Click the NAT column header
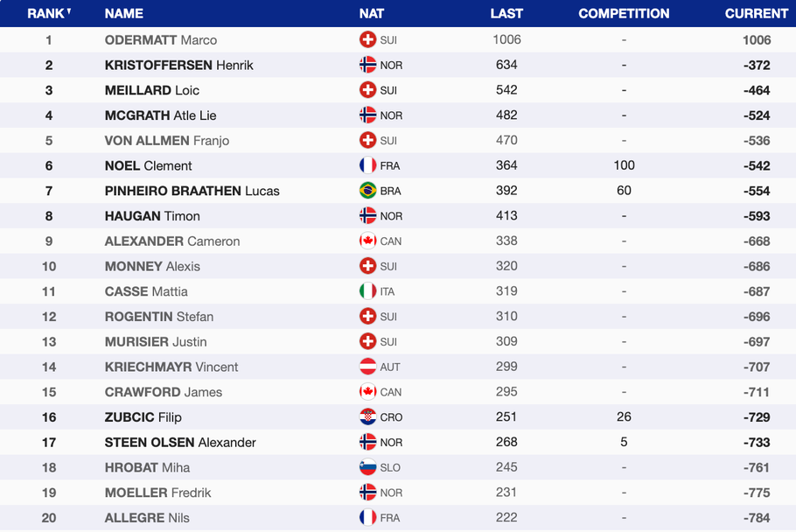The width and height of the screenshot is (796, 532). [x=371, y=13]
